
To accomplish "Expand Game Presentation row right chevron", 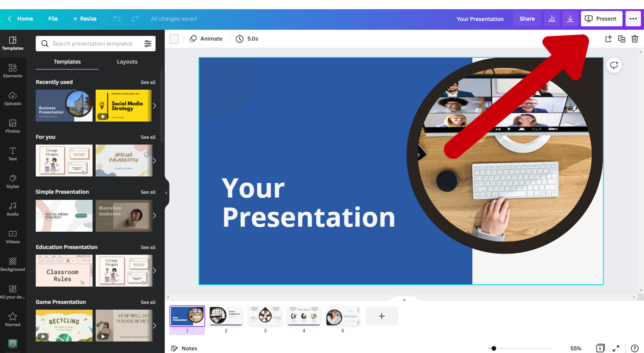I will (x=154, y=326).
